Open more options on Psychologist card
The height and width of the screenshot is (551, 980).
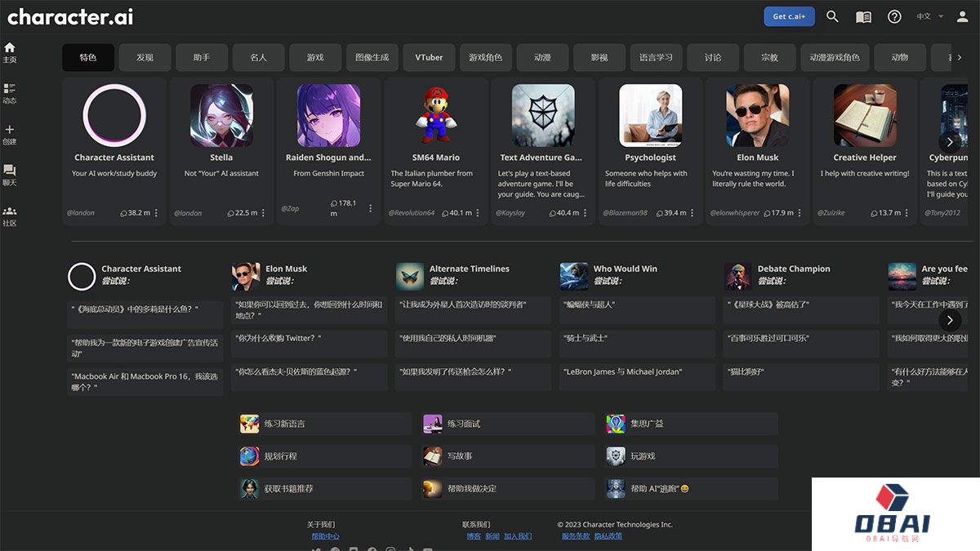point(692,213)
